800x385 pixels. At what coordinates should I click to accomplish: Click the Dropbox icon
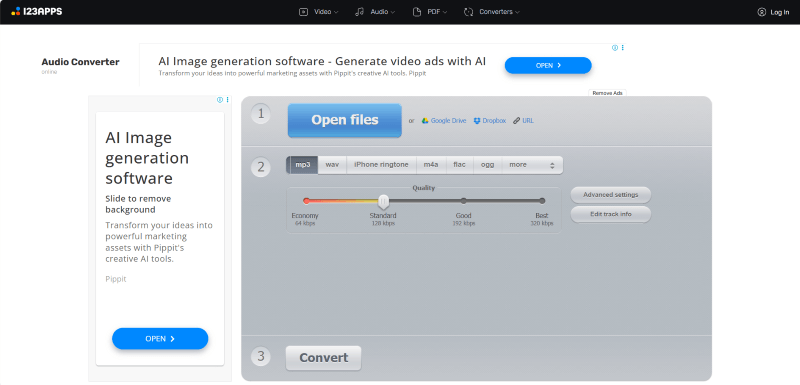click(x=477, y=121)
